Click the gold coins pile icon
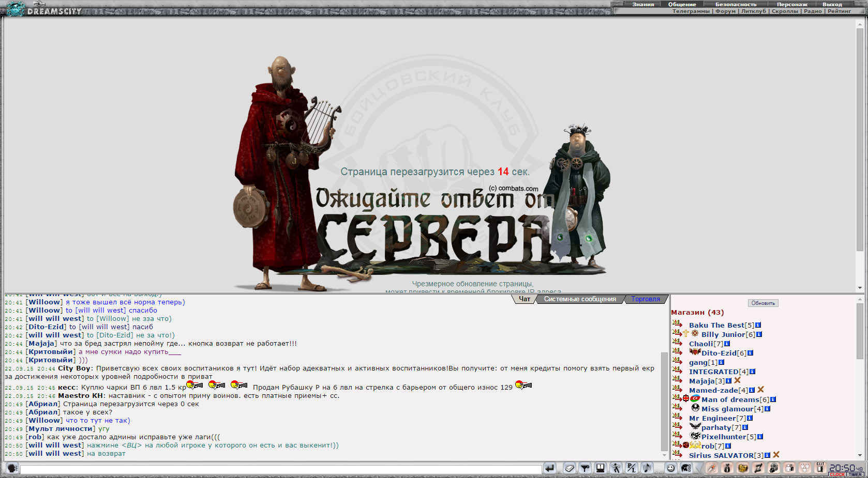Image resolution: width=868 pixels, height=478 pixels. pos(743,468)
